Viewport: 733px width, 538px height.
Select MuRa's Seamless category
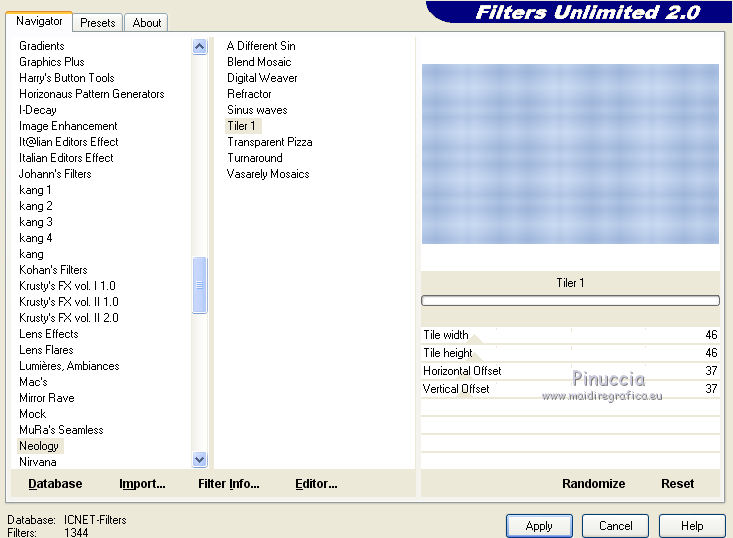tap(61, 430)
